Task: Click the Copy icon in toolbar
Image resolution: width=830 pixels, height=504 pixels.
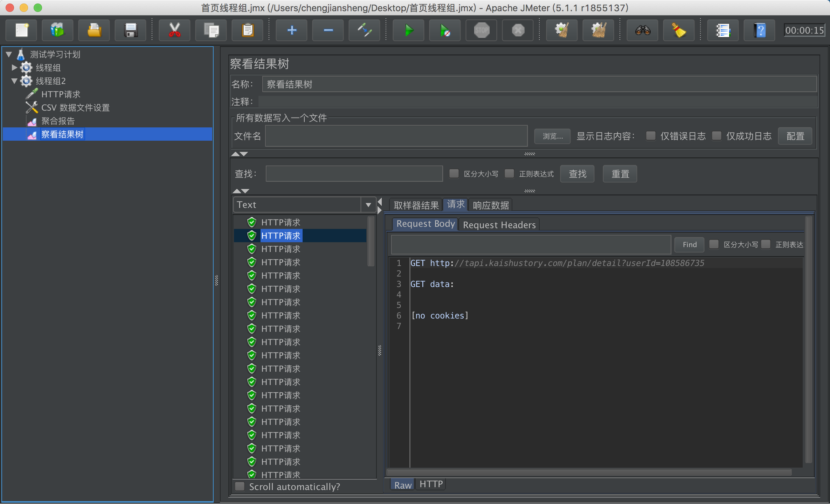Action: [211, 30]
